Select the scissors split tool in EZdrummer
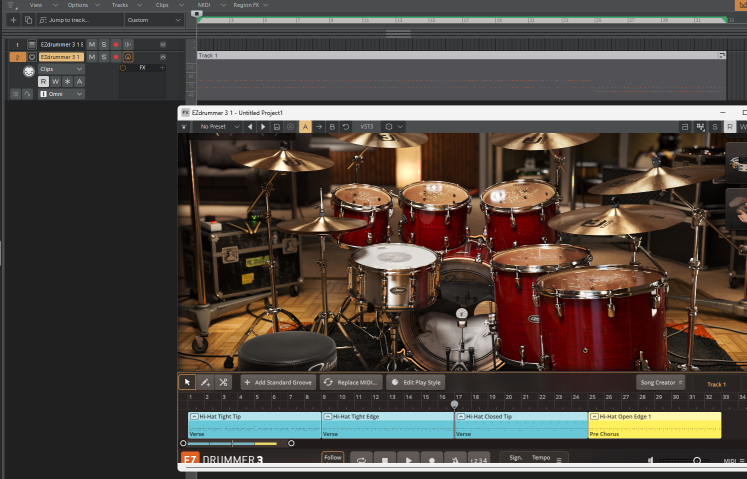The width and height of the screenshot is (747, 479). [223, 382]
